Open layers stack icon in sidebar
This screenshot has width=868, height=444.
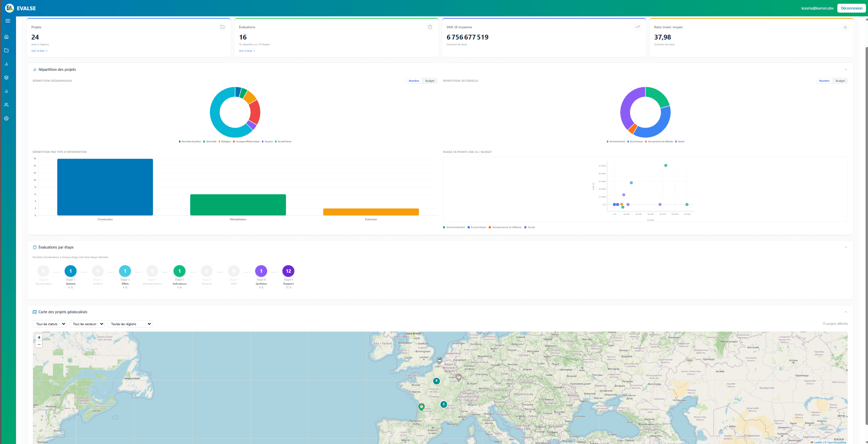[x=6, y=78]
